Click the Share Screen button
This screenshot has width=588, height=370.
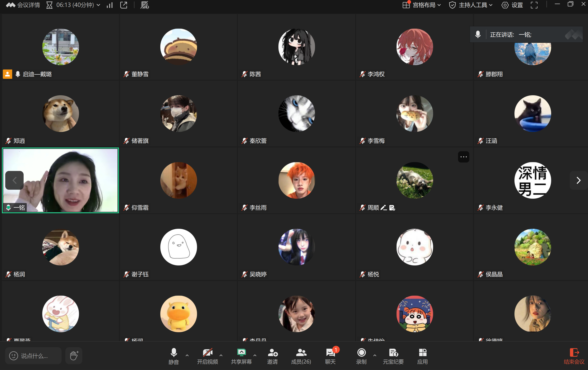[x=241, y=356]
